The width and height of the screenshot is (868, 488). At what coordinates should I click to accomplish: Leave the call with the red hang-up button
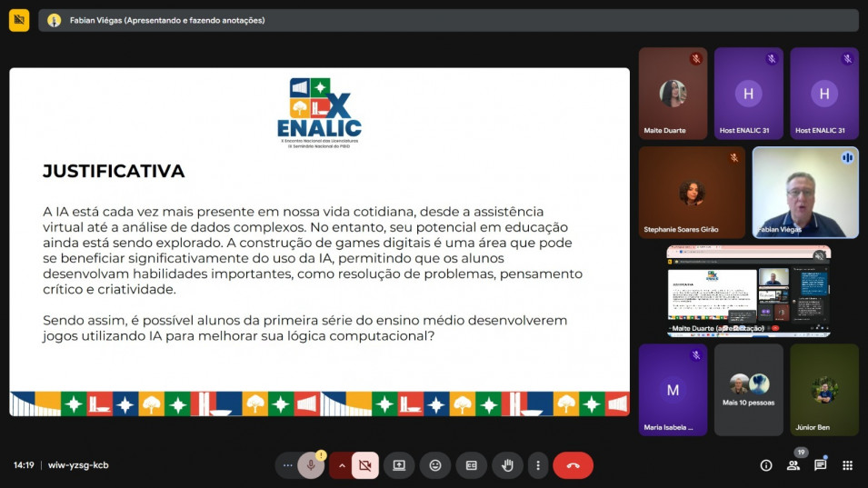573,465
